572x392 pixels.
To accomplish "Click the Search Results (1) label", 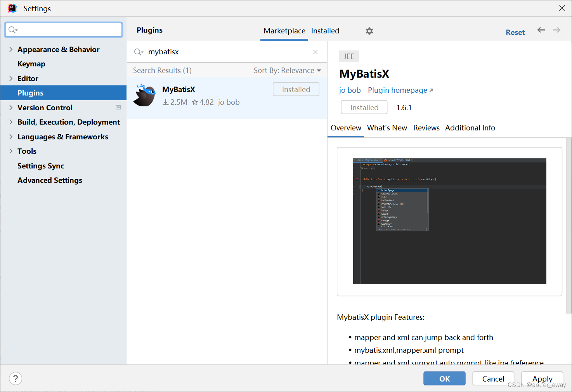I will (162, 70).
